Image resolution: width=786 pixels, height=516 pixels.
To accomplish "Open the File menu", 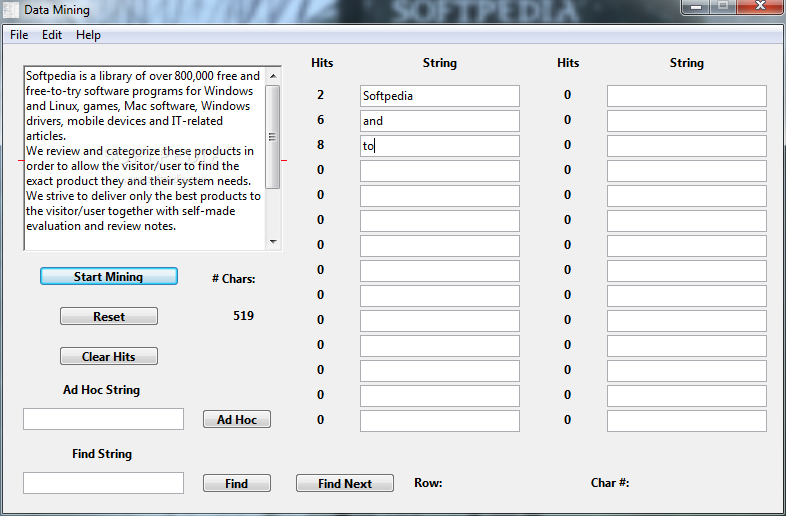I will coord(19,35).
